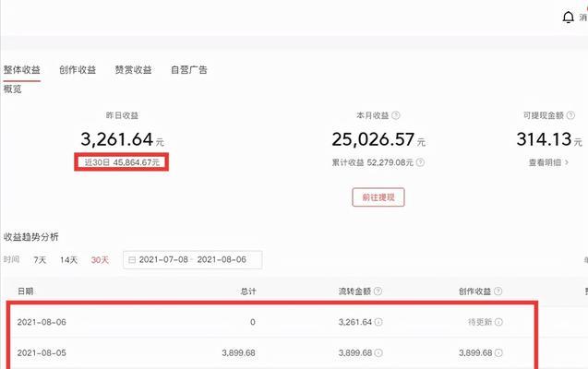The height and width of the screenshot is (369, 588).
Task: Open the 赞赏收益 tab
Action: tap(133, 70)
